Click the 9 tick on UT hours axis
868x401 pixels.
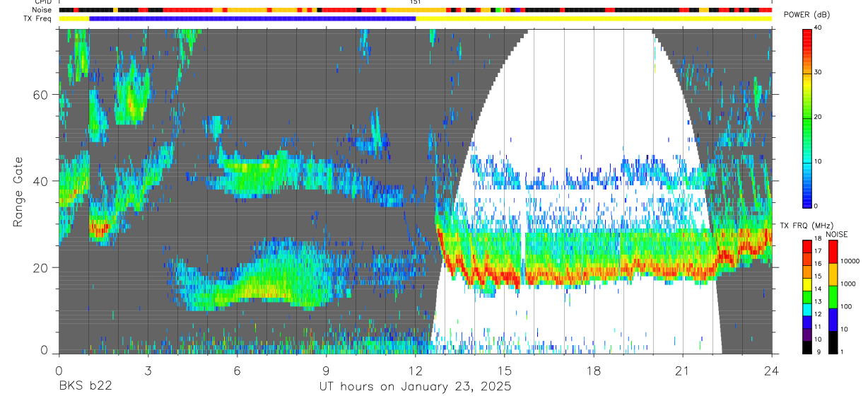point(326,370)
